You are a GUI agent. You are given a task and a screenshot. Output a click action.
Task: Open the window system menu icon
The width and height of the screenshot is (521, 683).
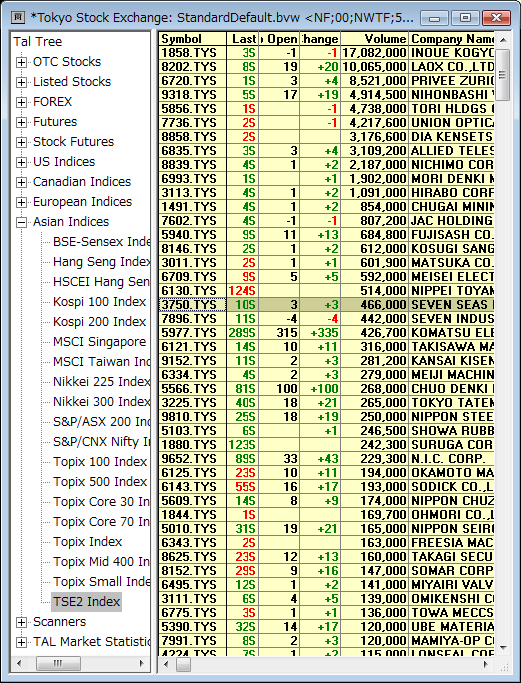coord(18,17)
